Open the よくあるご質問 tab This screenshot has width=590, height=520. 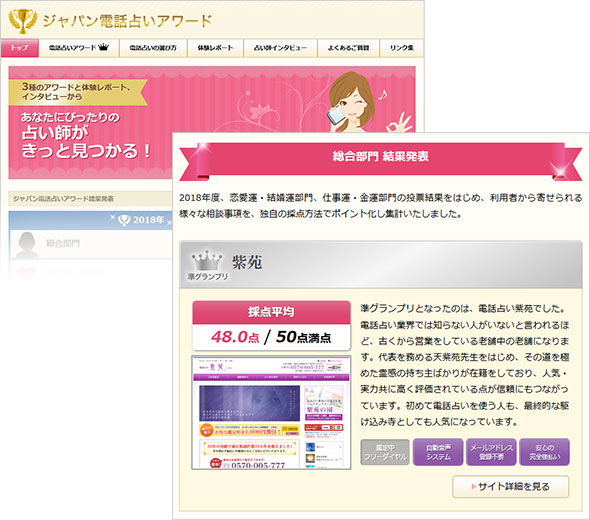pyautogui.click(x=348, y=48)
